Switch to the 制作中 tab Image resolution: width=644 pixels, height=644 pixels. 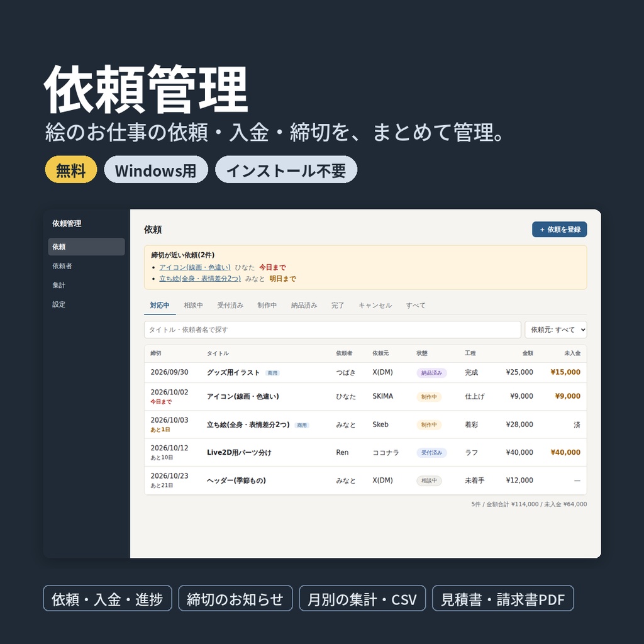tap(267, 305)
